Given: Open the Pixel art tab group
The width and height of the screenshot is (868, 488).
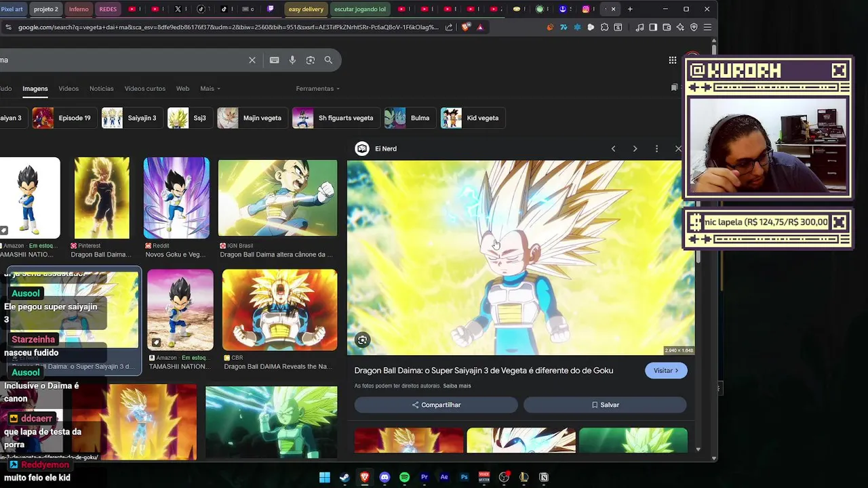Looking at the screenshot, I should click(x=12, y=9).
